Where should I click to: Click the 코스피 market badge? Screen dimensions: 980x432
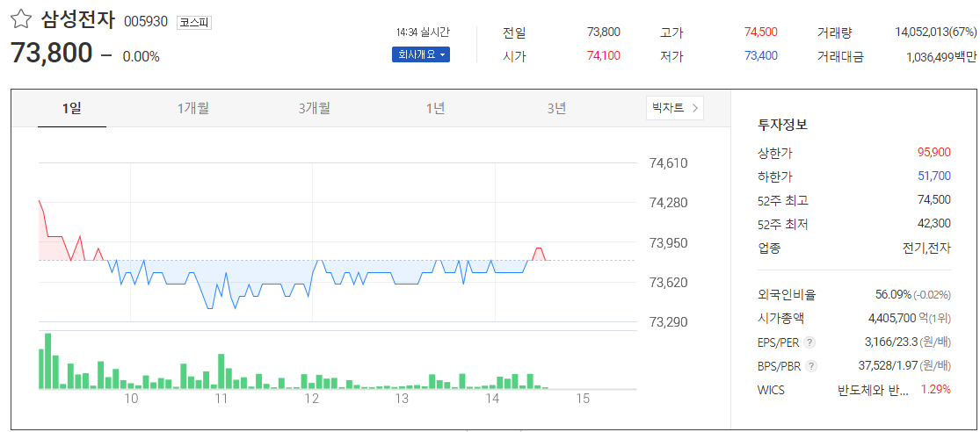pos(195,23)
